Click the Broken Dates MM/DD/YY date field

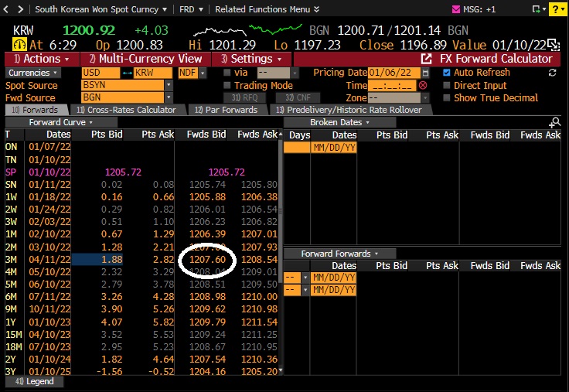(333, 148)
